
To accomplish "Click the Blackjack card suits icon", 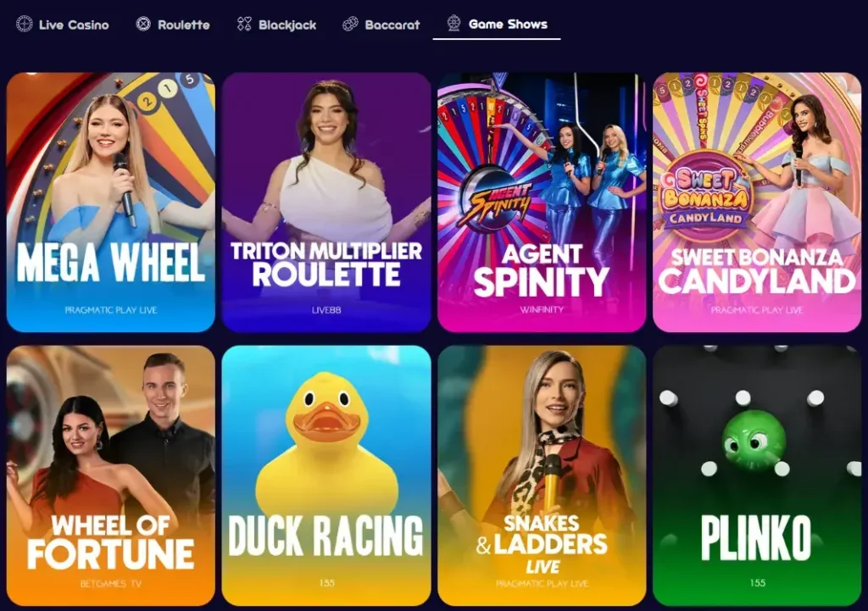I will 244,25.
